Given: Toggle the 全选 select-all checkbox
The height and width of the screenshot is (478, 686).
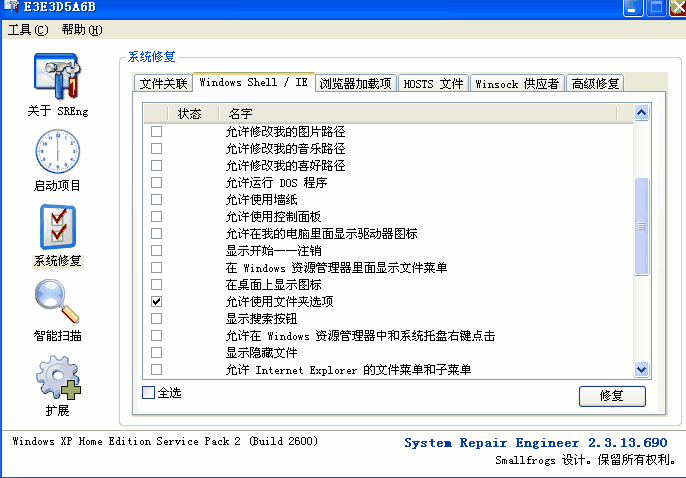Looking at the screenshot, I should tap(148, 393).
